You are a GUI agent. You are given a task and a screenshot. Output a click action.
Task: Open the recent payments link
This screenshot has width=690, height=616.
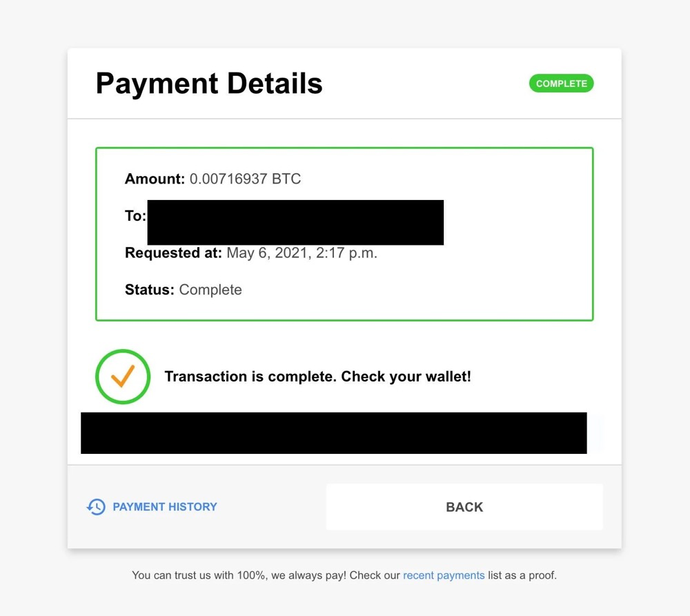tap(444, 575)
